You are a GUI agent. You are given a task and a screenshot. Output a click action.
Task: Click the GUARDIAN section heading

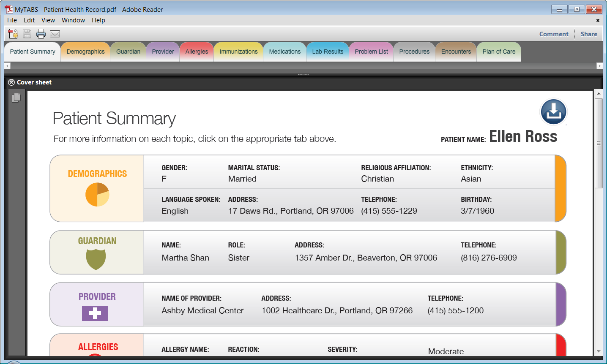coord(97,241)
